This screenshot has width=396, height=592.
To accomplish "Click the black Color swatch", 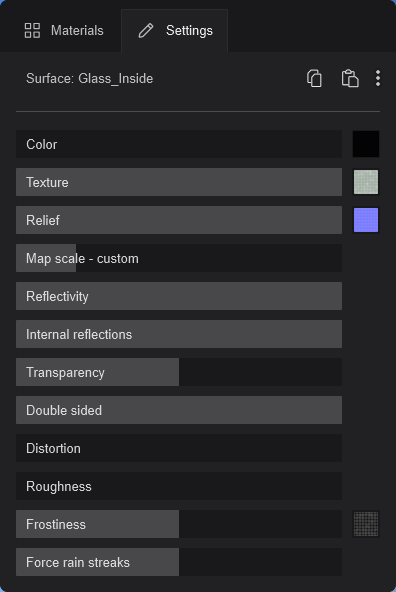I will [366, 144].
